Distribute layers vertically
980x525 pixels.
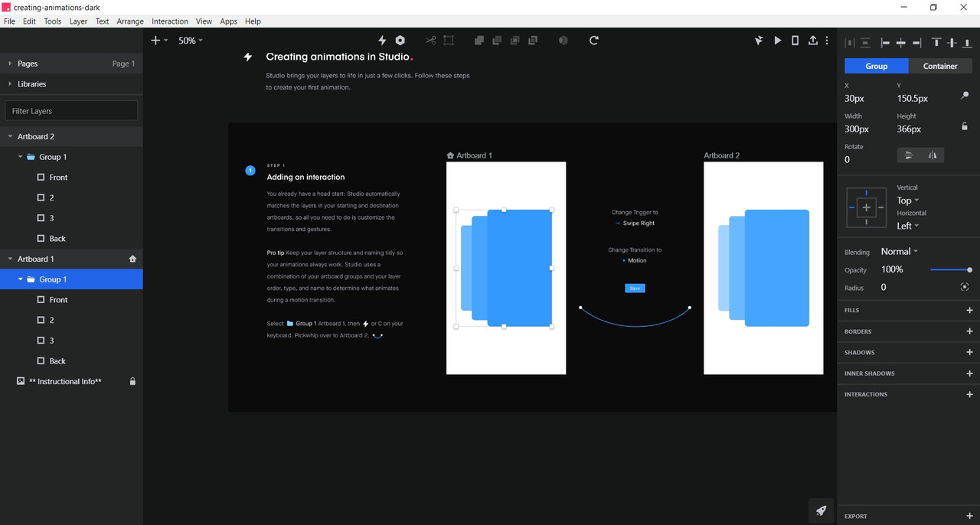point(865,43)
